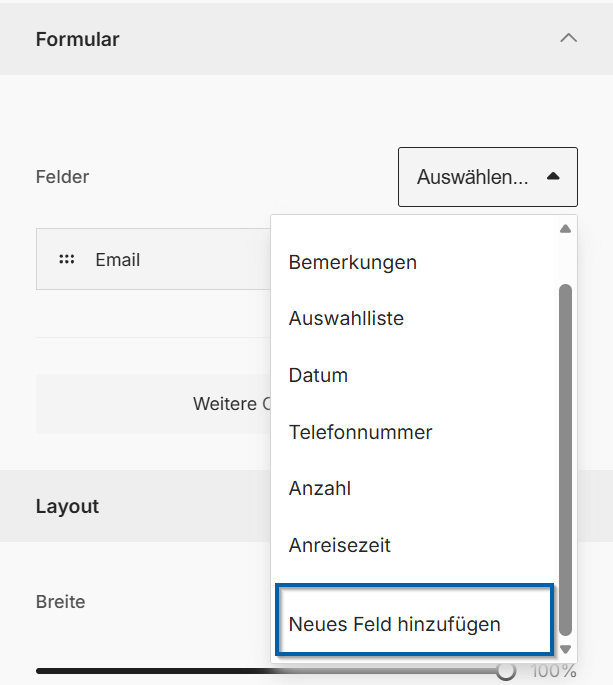Click the Layout section header

click(x=68, y=506)
